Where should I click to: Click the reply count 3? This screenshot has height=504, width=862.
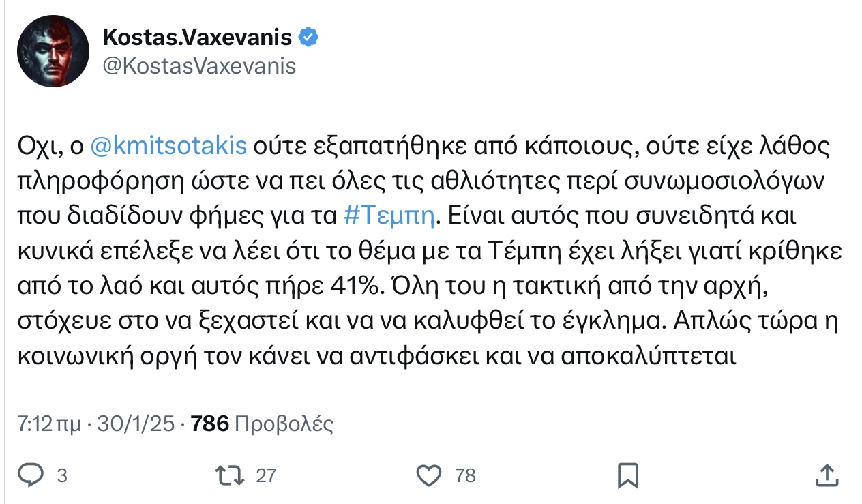tap(62, 475)
